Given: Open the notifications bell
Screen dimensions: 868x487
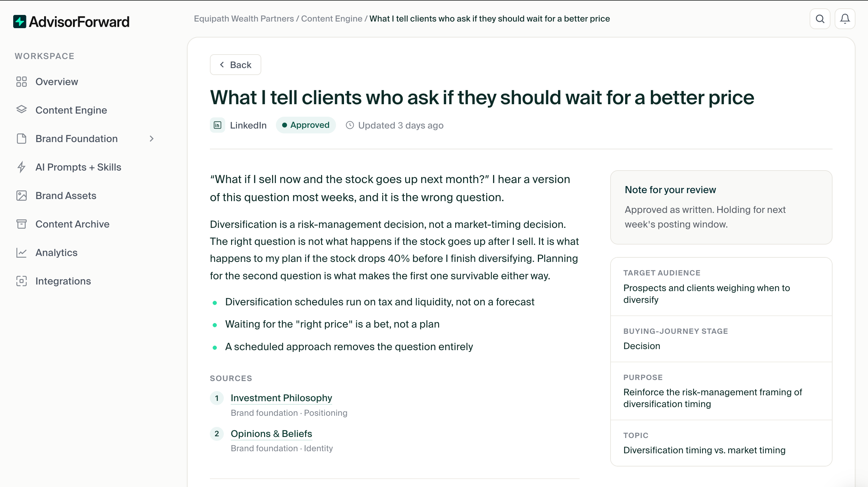Looking at the screenshot, I should click(x=845, y=19).
